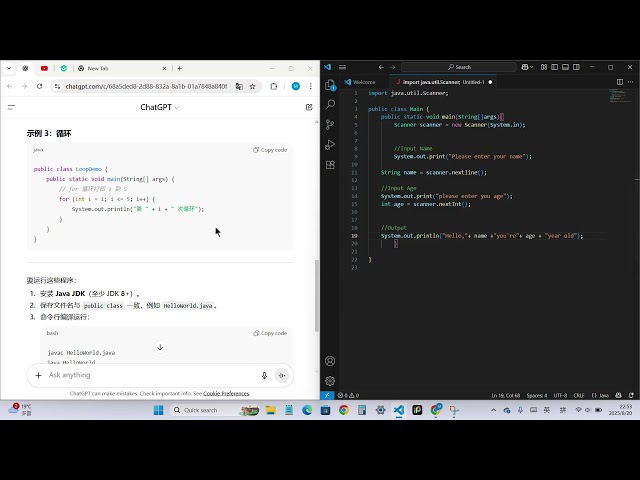The height and width of the screenshot is (480, 640).
Task: Start ChatGPT voice dictation microphone
Action: (x=264, y=375)
